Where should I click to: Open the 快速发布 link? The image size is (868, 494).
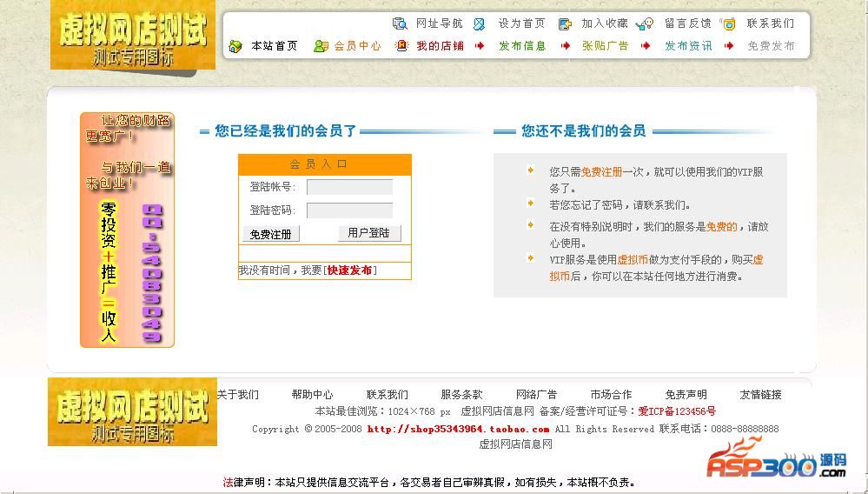(x=349, y=270)
